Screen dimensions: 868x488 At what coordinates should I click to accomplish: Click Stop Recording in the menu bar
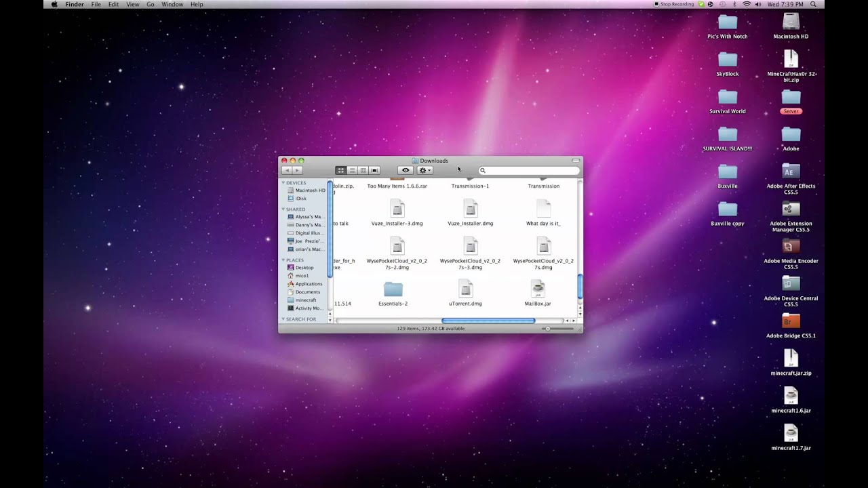(x=672, y=4)
